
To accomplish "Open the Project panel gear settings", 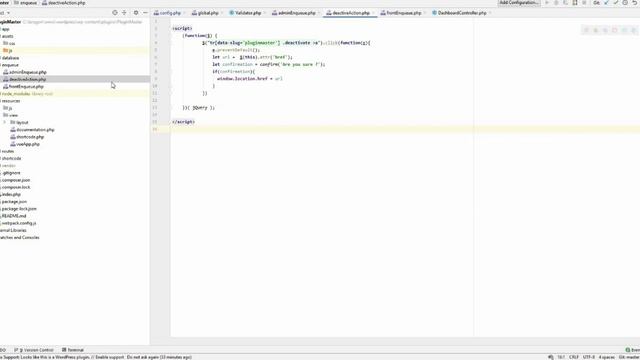I will tap(136, 13).
